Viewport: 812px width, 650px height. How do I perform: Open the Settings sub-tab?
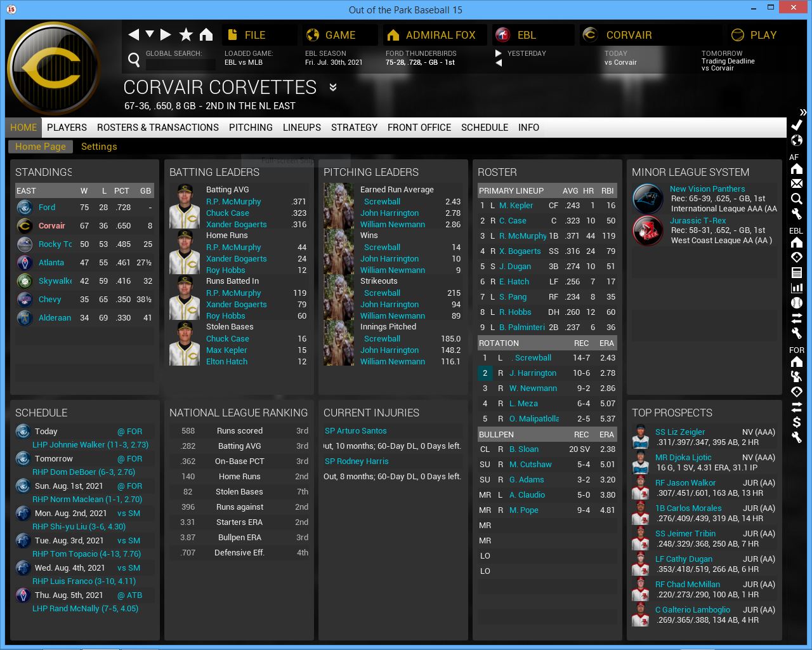tap(99, 147)
